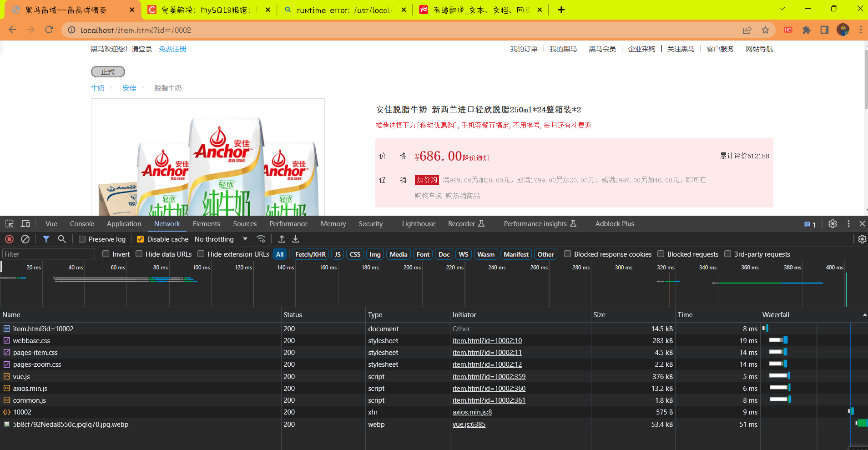Image resolution: width=868 pixels, height=450 pixels.
Task: Check the Invert filter checkbox
Action: point(106,254)
